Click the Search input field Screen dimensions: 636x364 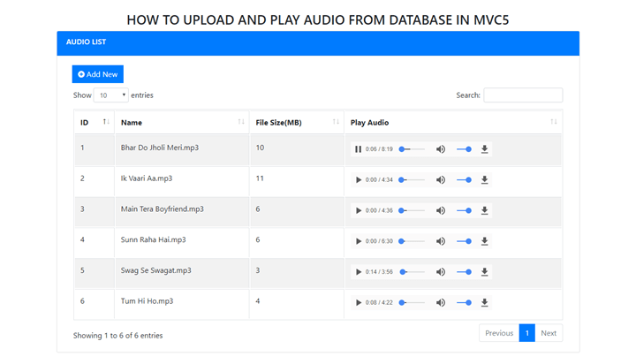(x=523, y=95)
